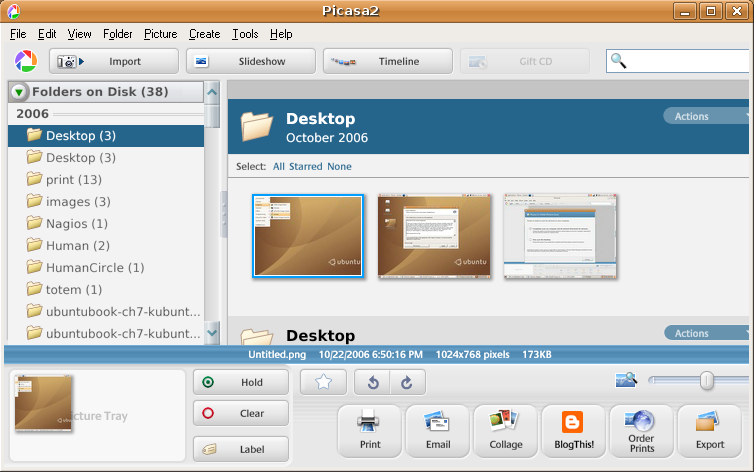The width and height of the screenshot is (754, 472).
Task: Open the Timeline view
Action: point(388,61)
